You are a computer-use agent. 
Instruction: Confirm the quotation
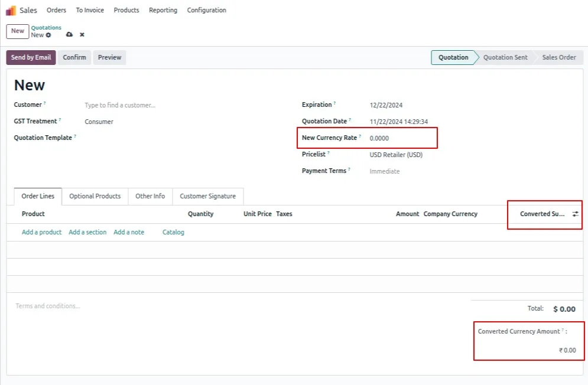tap(74, 57)
